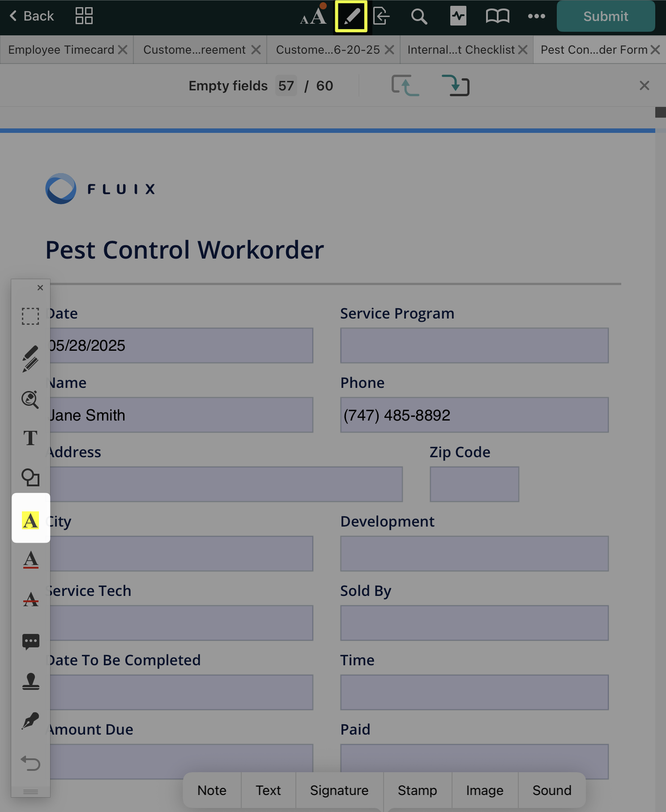This screenshot has width=666, height=812.
Task: Choose the stamp tool in sidebar
Action: pos(30,681)
